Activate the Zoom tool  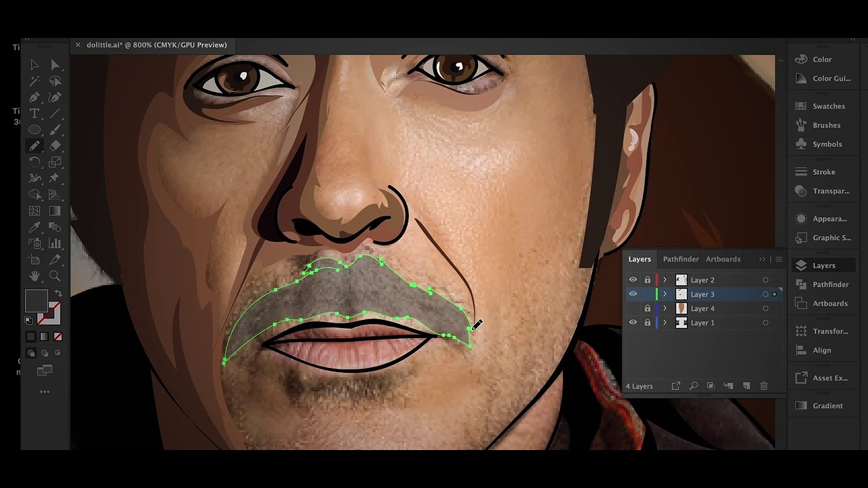coord(55,276)
